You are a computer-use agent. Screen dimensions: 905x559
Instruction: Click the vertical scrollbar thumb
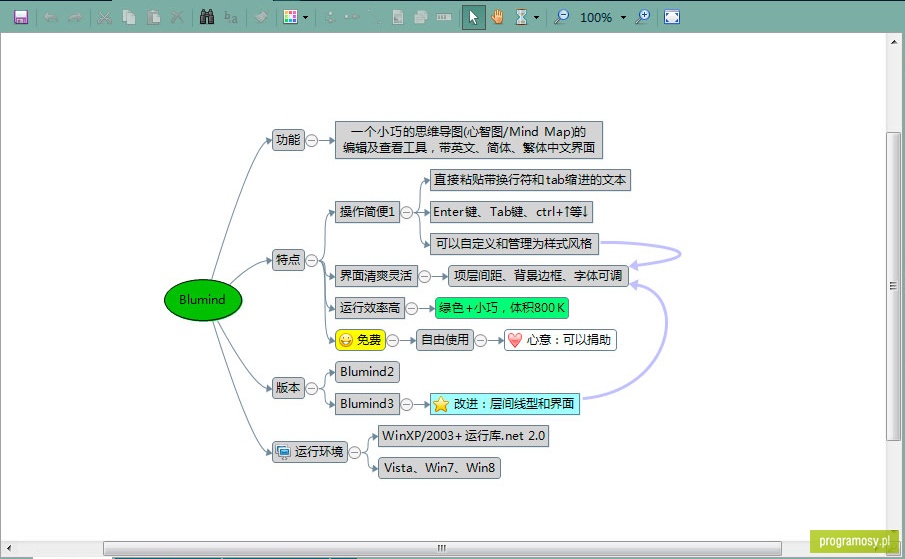coord(893,287)
